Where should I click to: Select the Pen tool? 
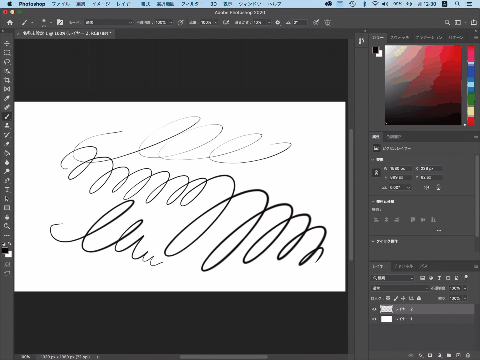coord(7,181)
